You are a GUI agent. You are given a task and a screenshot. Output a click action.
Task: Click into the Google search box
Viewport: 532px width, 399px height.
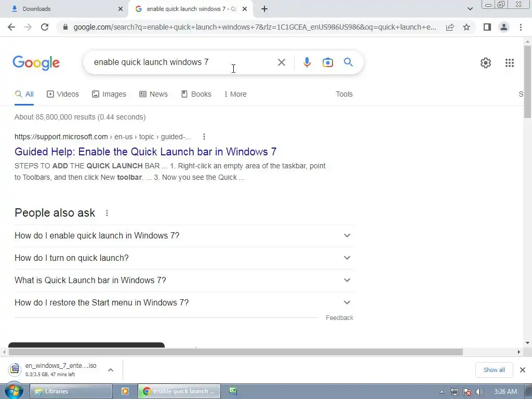(183, 62)
